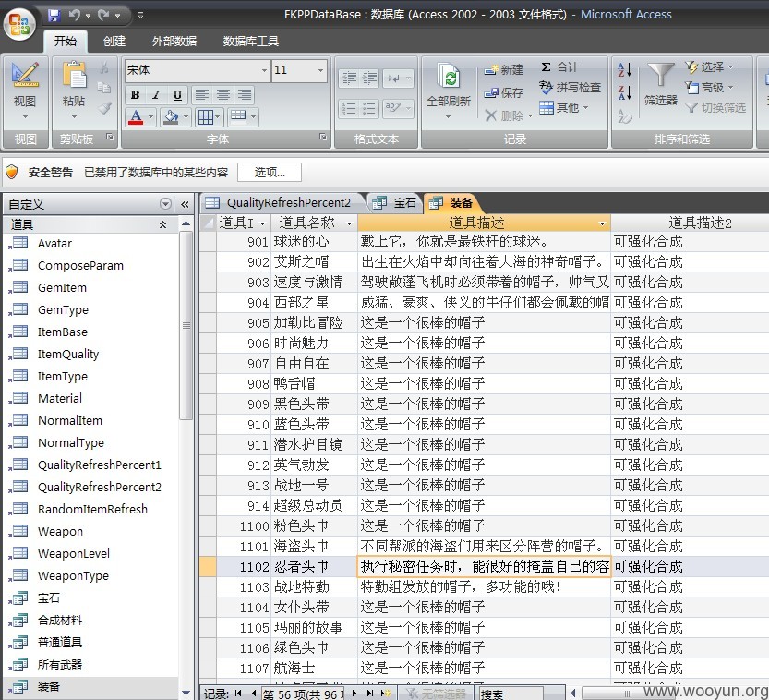The image size is (769, 700).
Task: Open the font color dropdown arrow
Action: click(151, 117)
